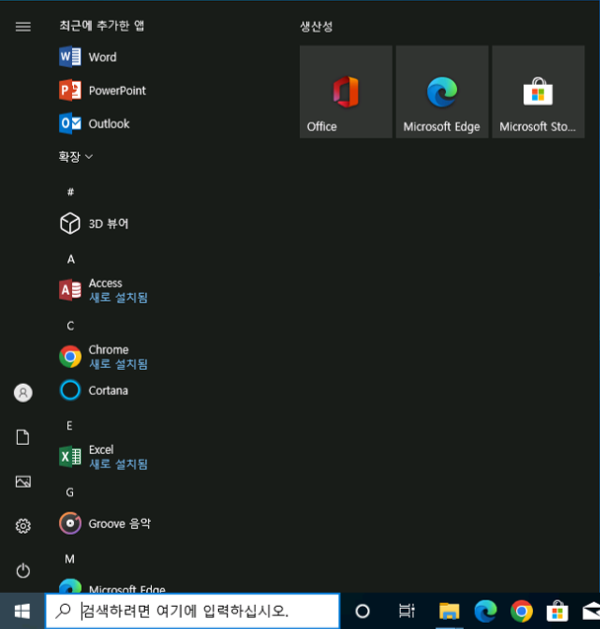Click the Office tile
Image resolution: width=600 pixels, height=629 pixels.
tap(346, 92)
